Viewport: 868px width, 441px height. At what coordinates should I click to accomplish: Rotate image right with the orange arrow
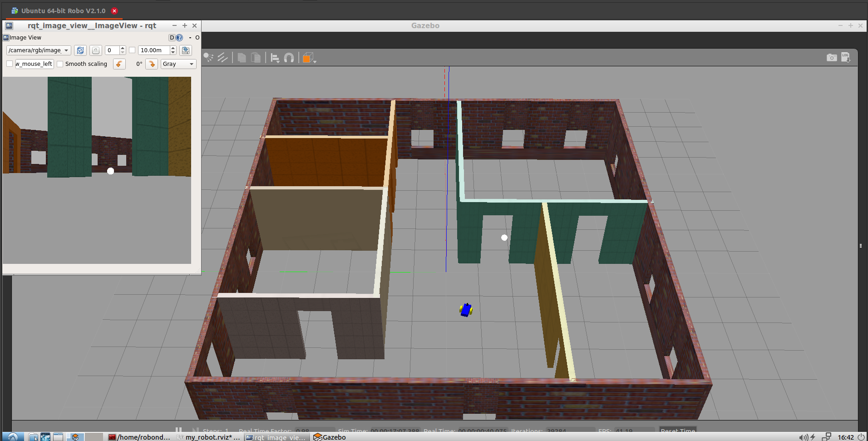pyautogui.click(x=152, y=64)
